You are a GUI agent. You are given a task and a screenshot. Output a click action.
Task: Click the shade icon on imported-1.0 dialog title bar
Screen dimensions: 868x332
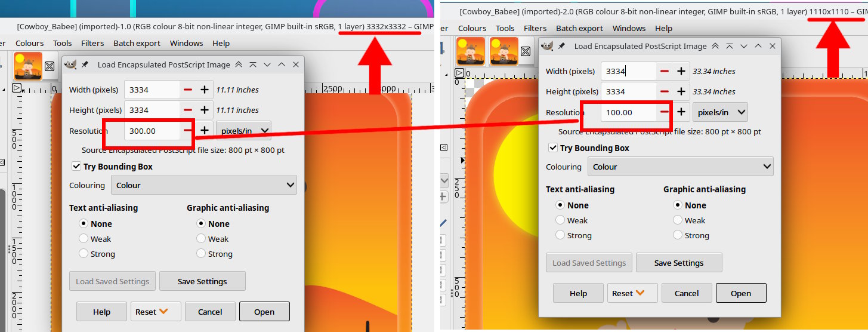click(253, 64)
